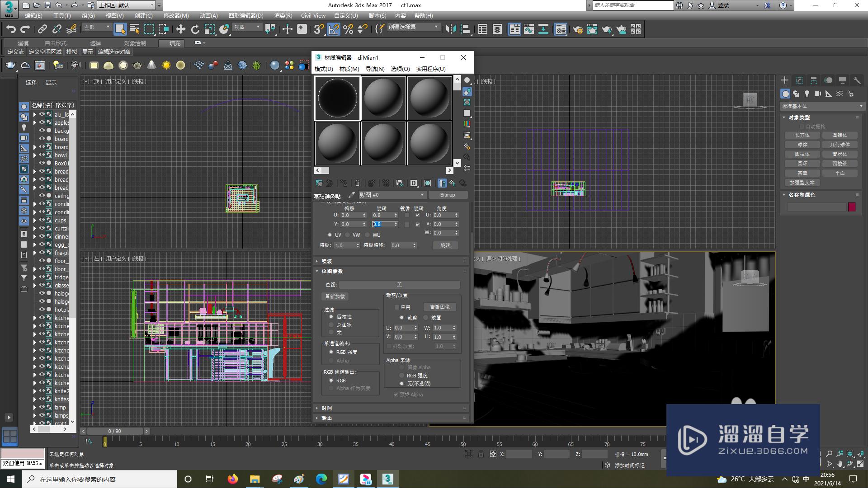The height and width of the screenshot is (489, 868).
Task: Click 查看图像 button in material editor
Action: point(439,307)
